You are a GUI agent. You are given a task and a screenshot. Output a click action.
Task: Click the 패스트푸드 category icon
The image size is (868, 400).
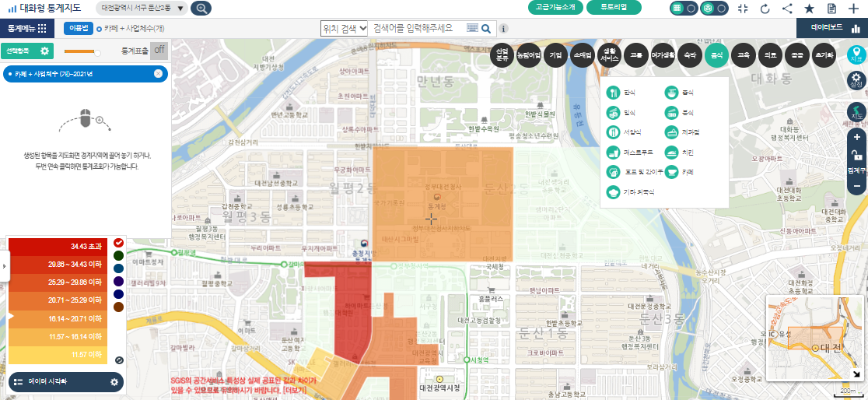613,153
